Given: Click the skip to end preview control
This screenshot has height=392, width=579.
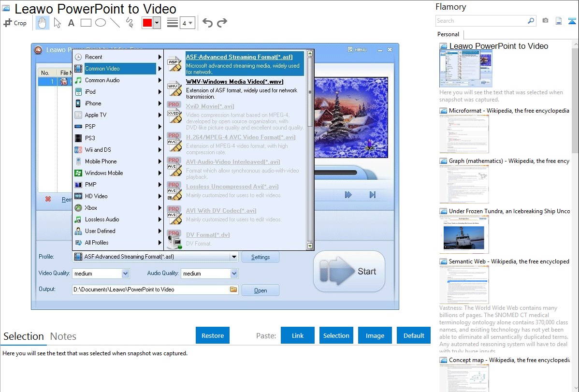Looking at the screenshot, I should point(373,195).
